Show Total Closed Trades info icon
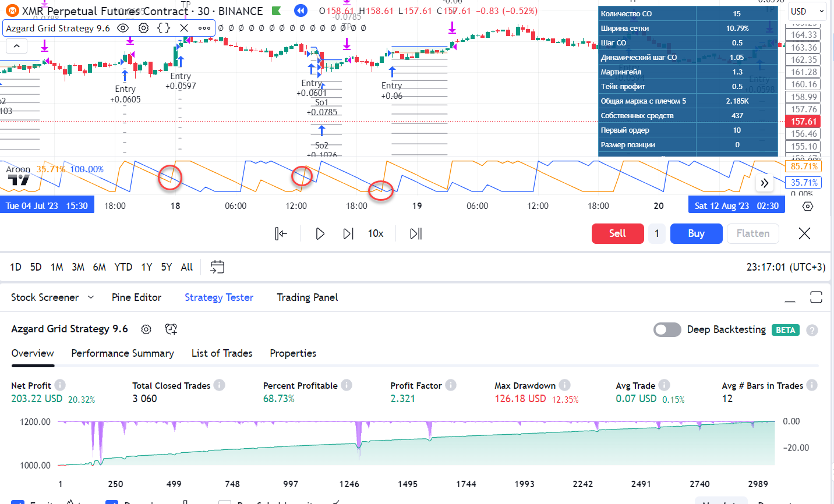The height and width of the screenshot is (504, 834). [x=219, y=385]
